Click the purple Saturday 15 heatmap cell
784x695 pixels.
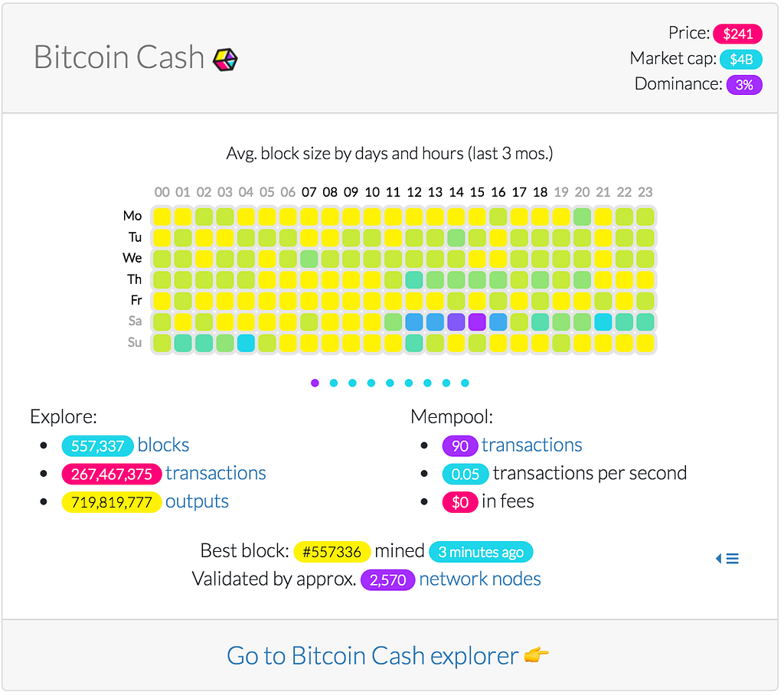(x=477, y=321)
